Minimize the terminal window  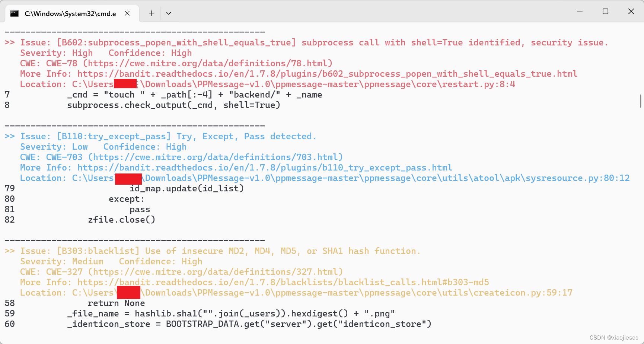(580, 12)
